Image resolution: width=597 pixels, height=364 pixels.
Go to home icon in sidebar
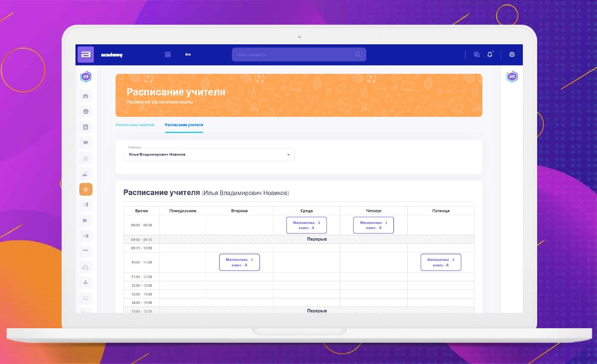pyautogui.click(x=86, y=96)
